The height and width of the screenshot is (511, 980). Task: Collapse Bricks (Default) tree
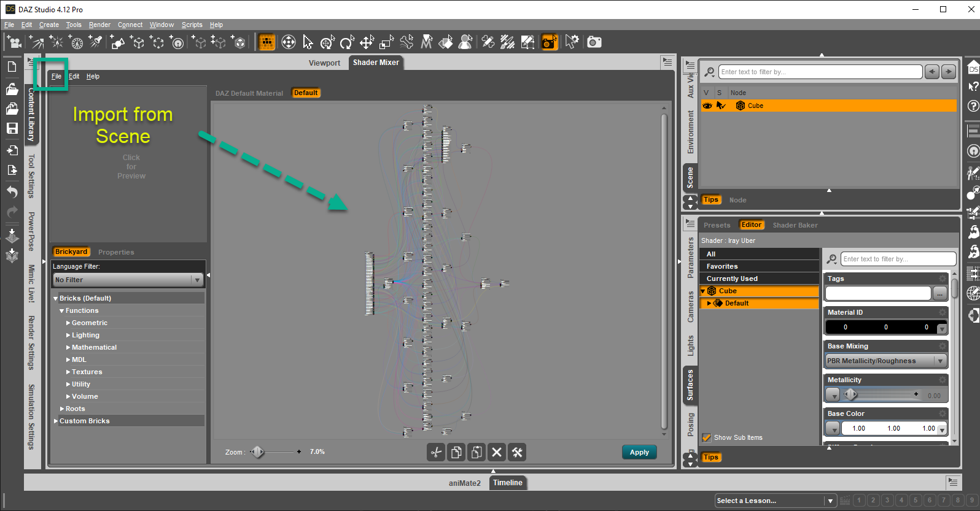[55, 298]
